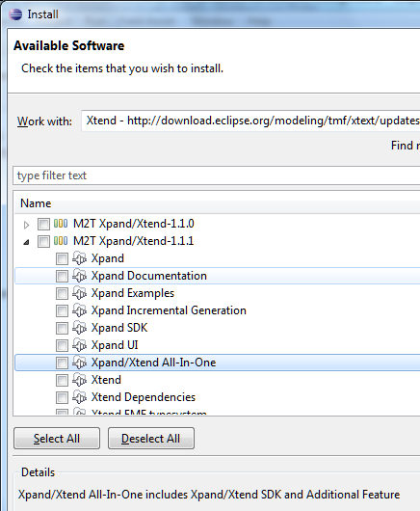420x511 pixels.
Task: Select the Xpand UI label
Action: pyautogui.click(x=115, y=345)
